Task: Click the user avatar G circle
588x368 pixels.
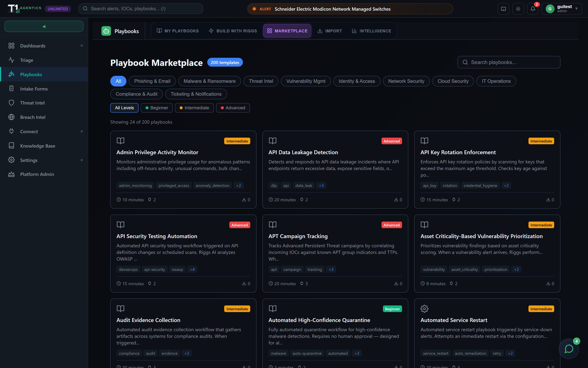Action: [550, 9]
